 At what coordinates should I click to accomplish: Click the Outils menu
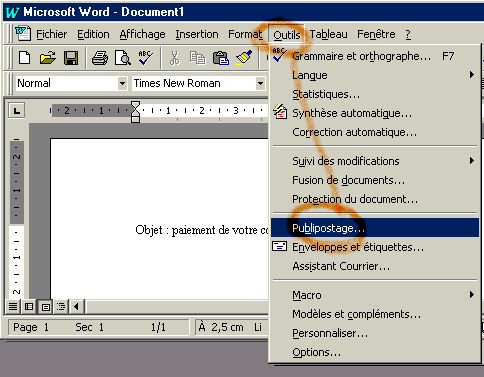coord(287,35)
